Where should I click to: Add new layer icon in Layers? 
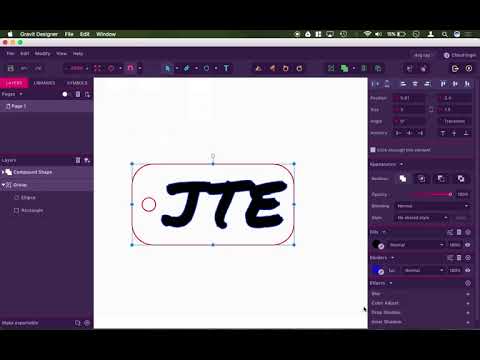[x=87, y=160]
